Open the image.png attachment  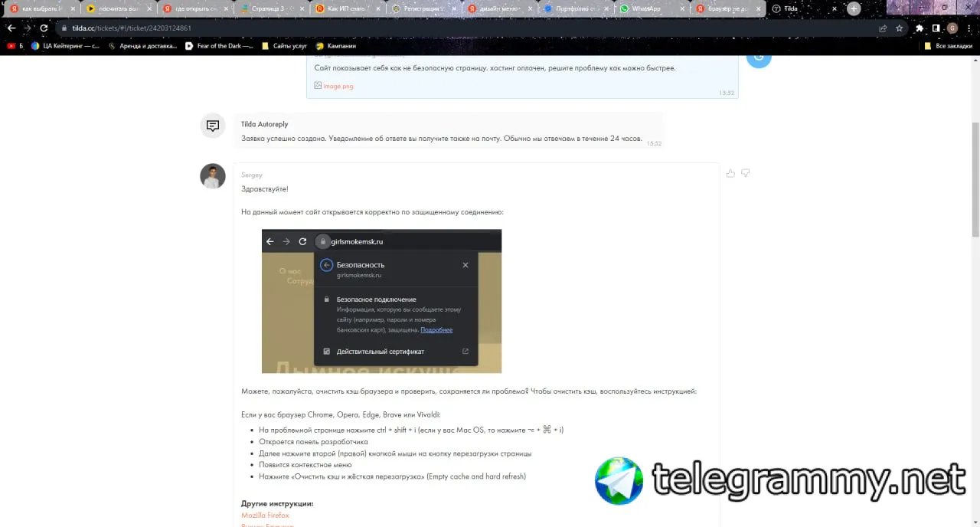pos(334,87)
